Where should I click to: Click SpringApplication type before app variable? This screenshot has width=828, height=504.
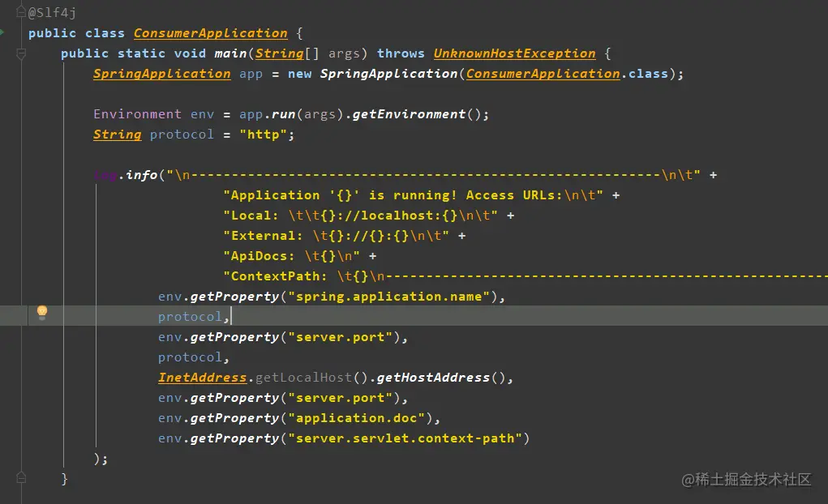tap(161, 74)
